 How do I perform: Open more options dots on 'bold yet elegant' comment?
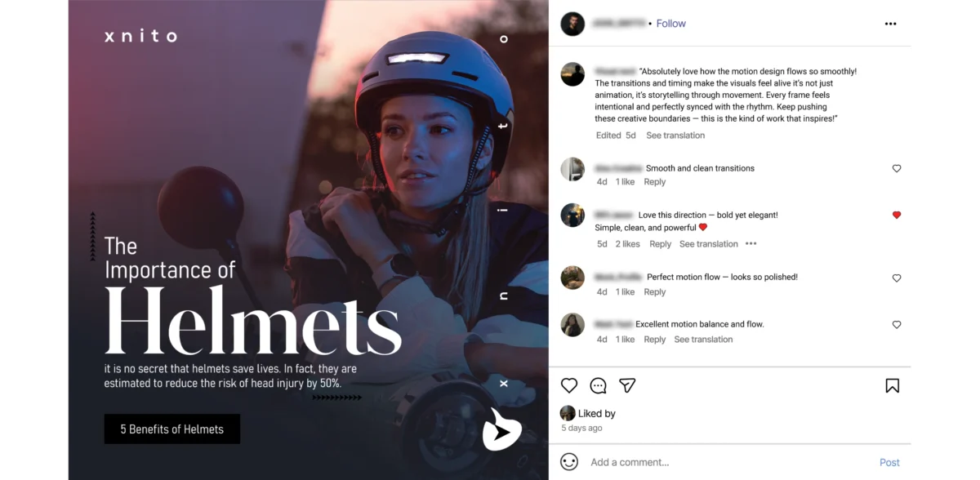point(751,244)
